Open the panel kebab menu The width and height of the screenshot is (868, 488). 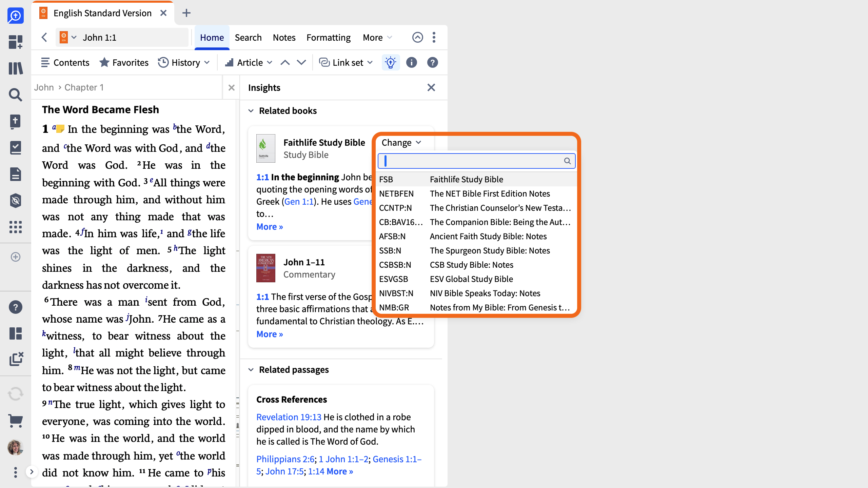(434, 37)
